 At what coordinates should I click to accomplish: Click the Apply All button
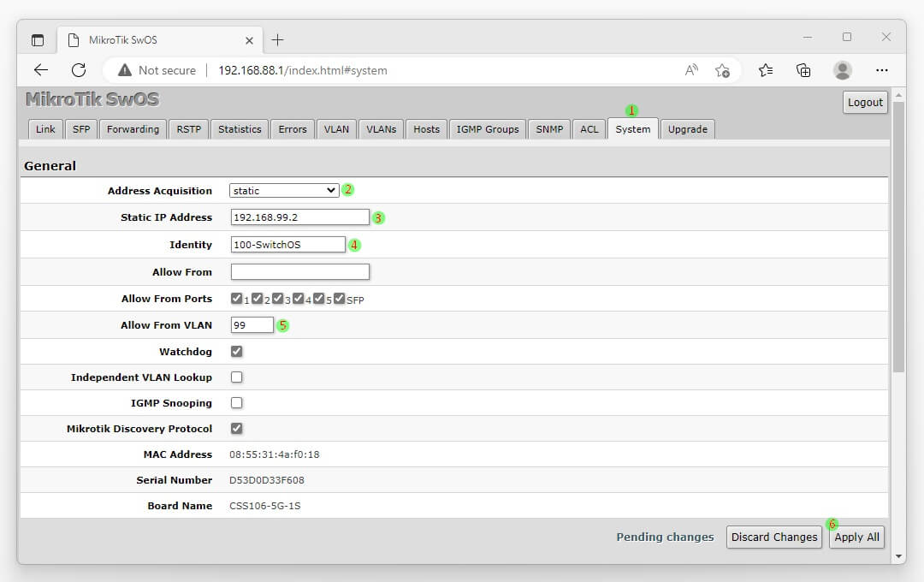coord(856,537)
